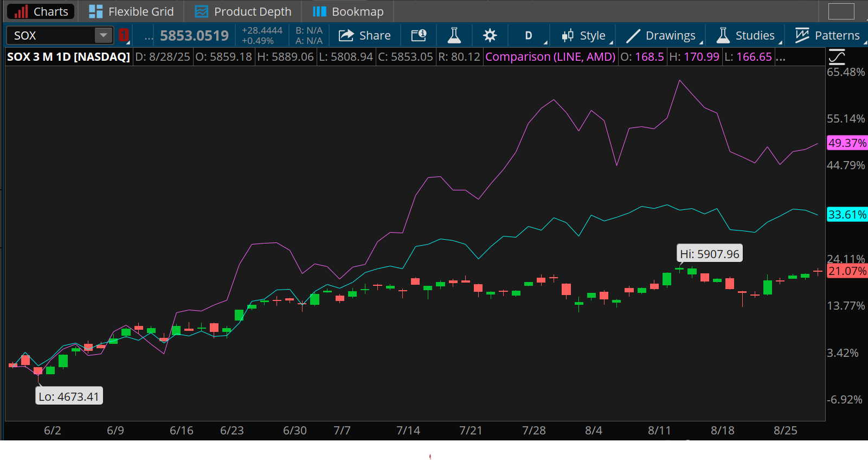Click the 8/25 date on time axis

click(x=786, y=431)
